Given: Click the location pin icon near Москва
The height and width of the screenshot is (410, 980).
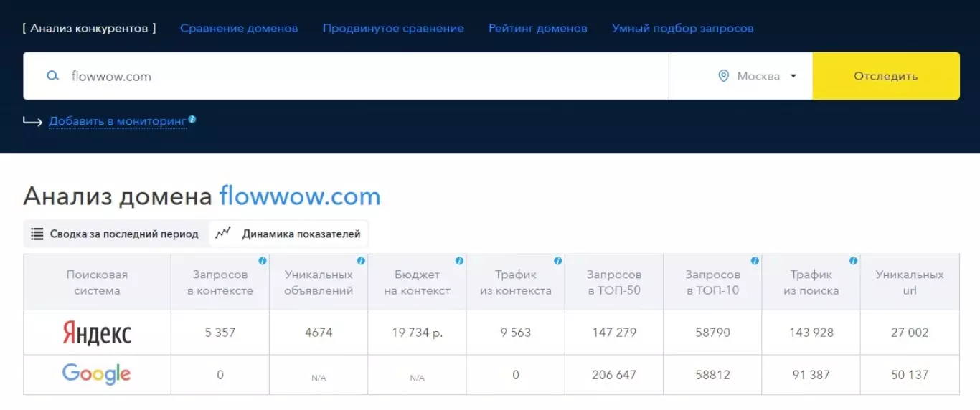Looking at the screenshot, I should (x=723, y=76).
